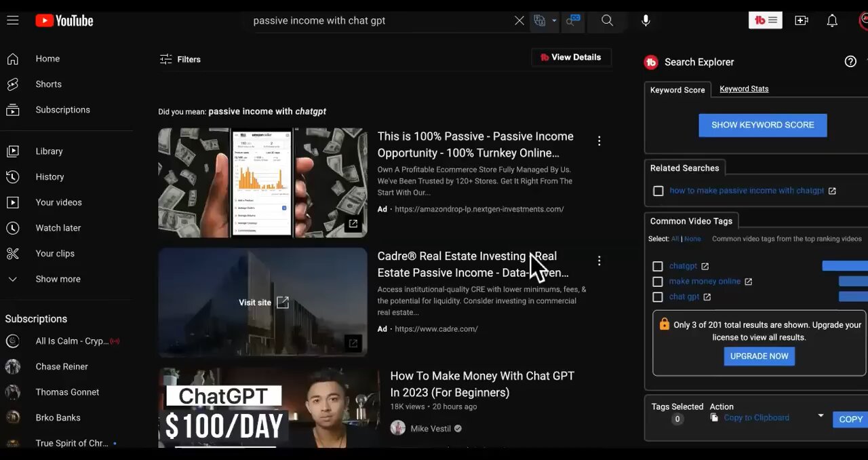
Task: Open the TubeBuddy menu in header
Action: coord(766,20)
